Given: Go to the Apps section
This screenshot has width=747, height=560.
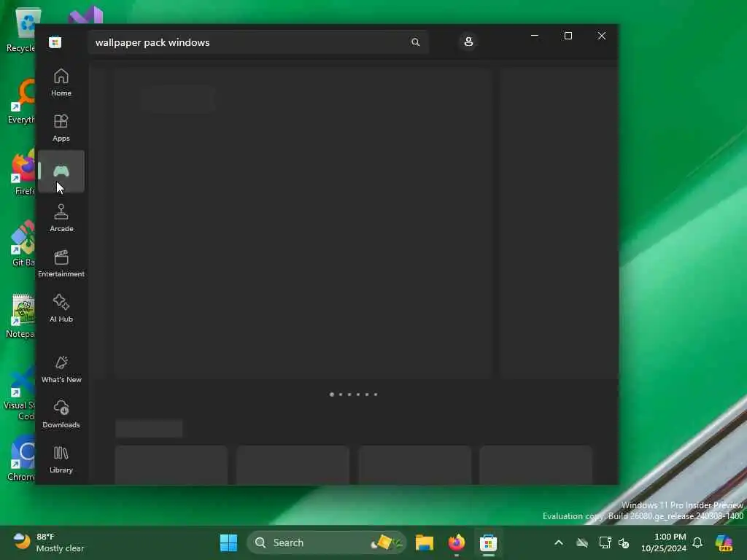Looking at the screenshot, I should 61,128.
